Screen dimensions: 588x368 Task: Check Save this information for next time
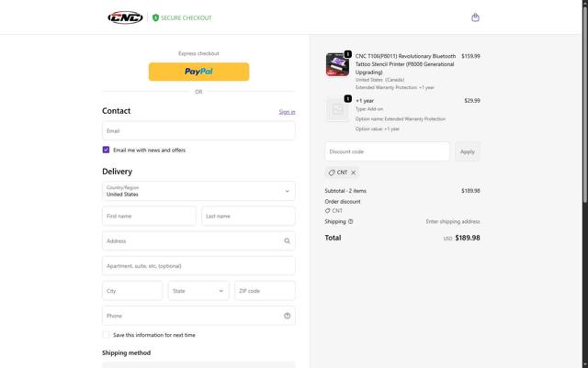click(107, 335)
